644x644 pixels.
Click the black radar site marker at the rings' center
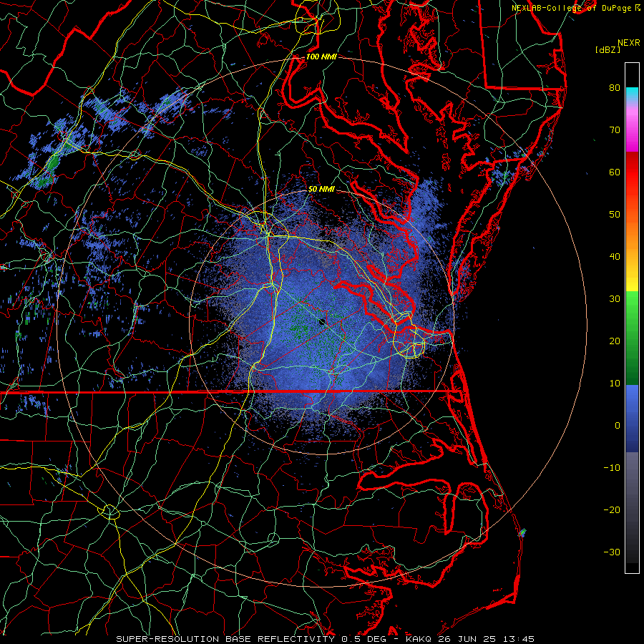tap(322, 322)
